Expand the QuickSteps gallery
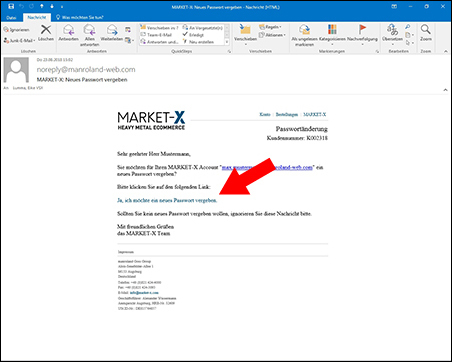Image resolution: width=452 pixels, height=362 pixels. pyautogui.click(x=227, y=42)
